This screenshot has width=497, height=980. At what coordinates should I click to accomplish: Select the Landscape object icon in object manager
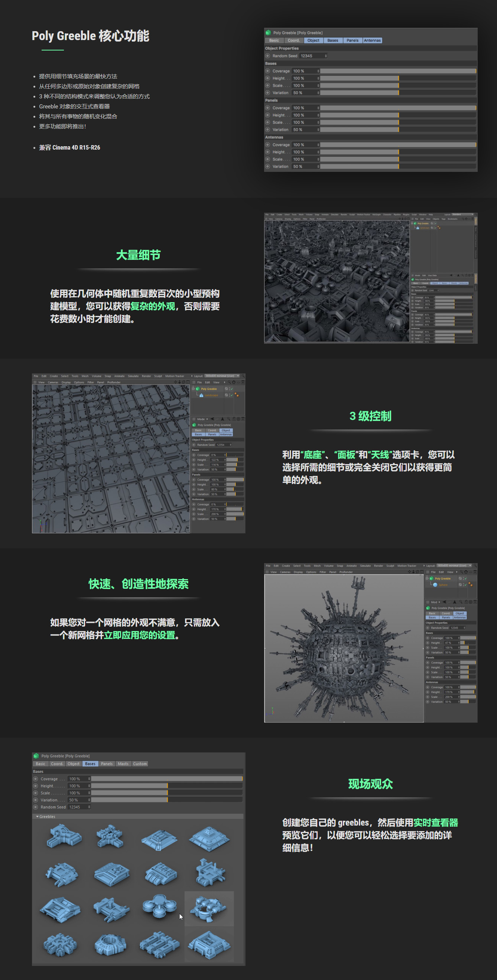pyautogui.click(x=202, y=395)
